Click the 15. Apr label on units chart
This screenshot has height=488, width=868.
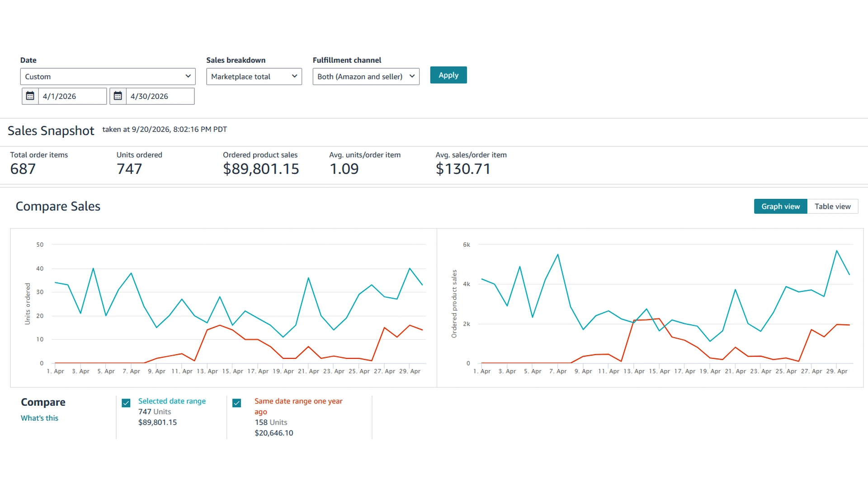click(x=232, y=371)
